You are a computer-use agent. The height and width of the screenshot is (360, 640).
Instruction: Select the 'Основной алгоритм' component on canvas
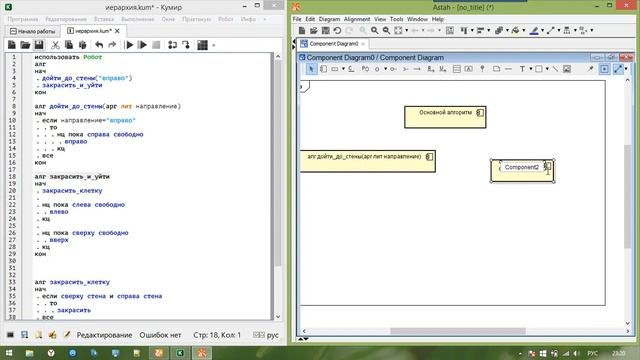point(445,117)
